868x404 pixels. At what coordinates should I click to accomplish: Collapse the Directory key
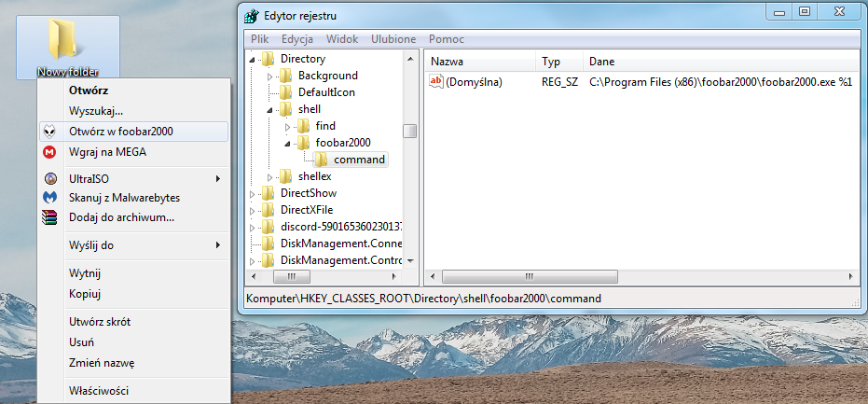click(x=253, y=60)
